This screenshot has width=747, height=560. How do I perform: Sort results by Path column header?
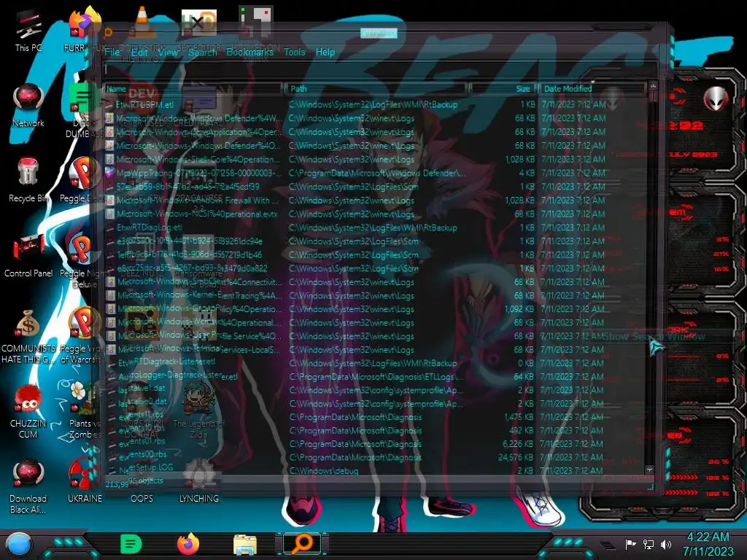pos(376,88)
